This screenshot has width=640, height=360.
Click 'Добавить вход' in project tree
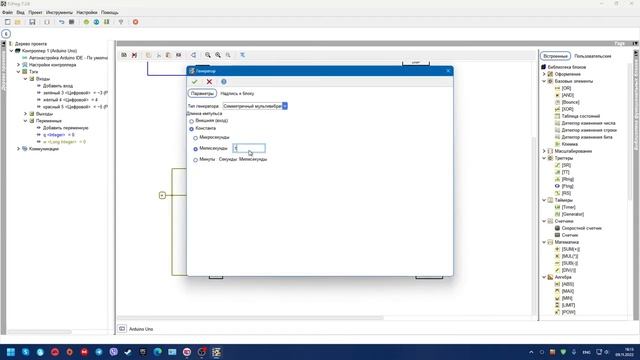coord(58,86)
